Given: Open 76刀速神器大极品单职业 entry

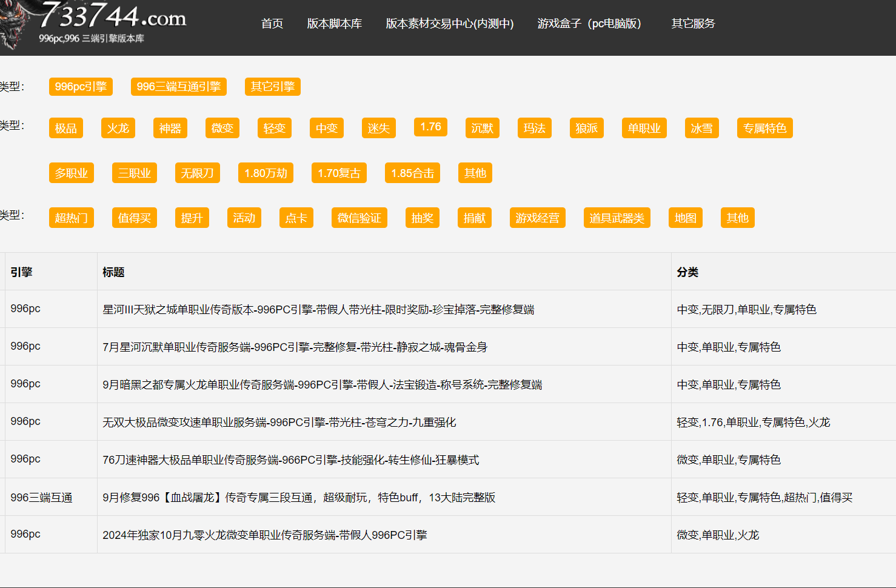Looking at the screenshot, I should [x=291, y=460].
